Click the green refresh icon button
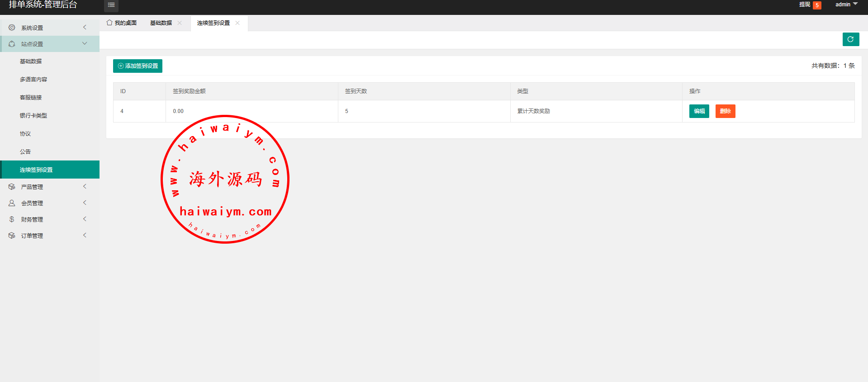Screen dimensions: 868x382 tap(850, 39)
